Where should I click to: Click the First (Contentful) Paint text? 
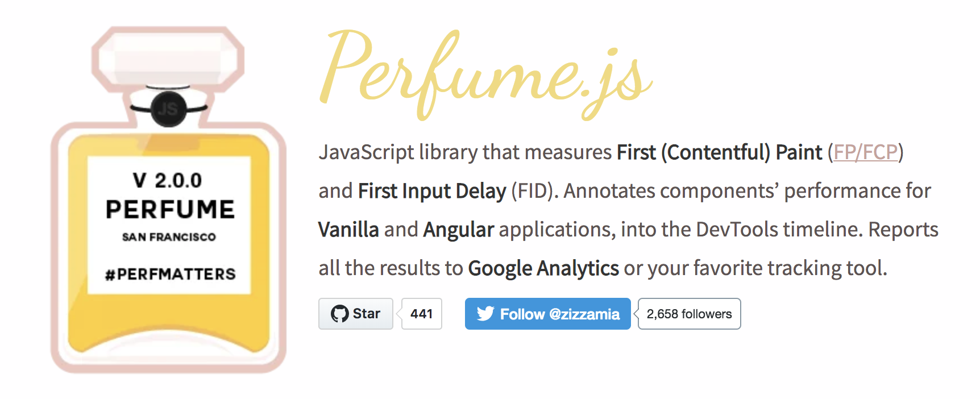tap(720, 152)
